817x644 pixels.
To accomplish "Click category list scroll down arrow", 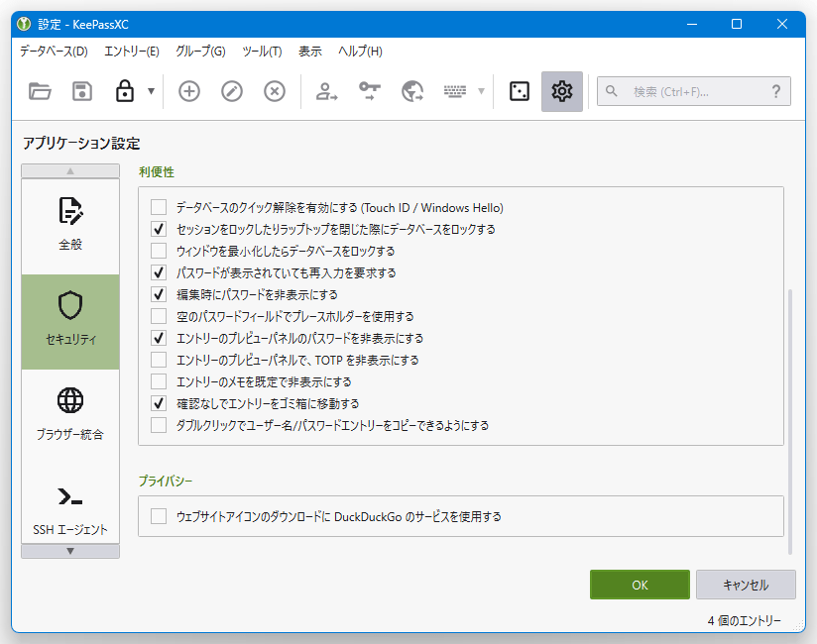I will (x=70, y=551).
